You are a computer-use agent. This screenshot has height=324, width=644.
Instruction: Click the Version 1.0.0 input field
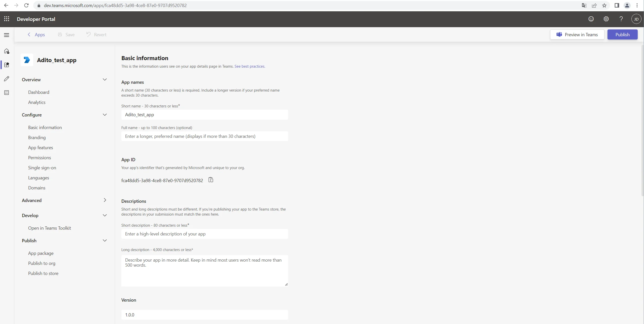point(205,315)
